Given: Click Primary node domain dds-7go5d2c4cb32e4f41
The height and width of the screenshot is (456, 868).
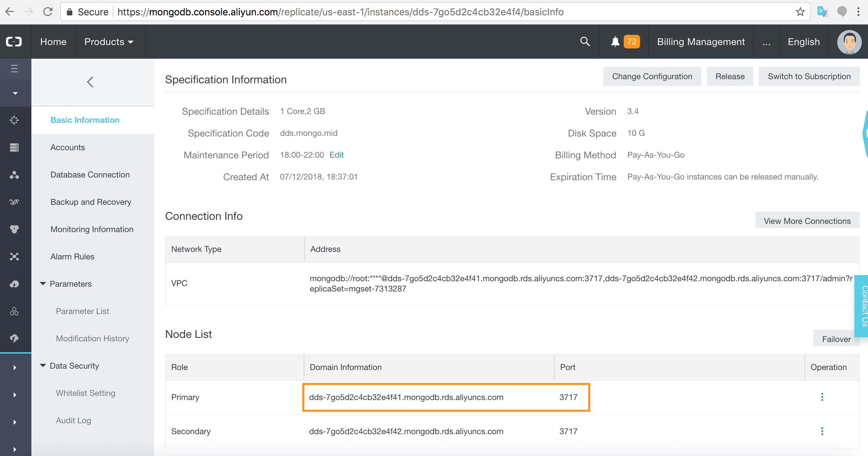Looking at the screenshot, I should 406,397.
